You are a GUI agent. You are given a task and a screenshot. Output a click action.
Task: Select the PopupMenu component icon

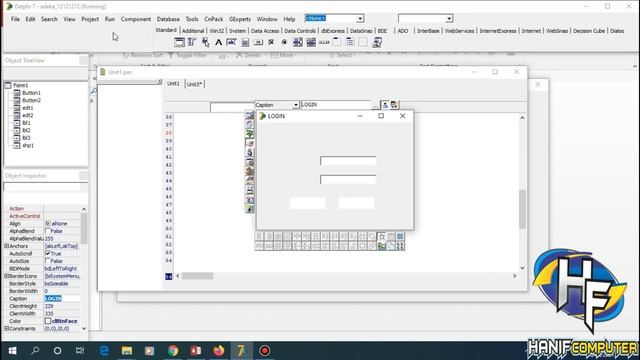205,42
